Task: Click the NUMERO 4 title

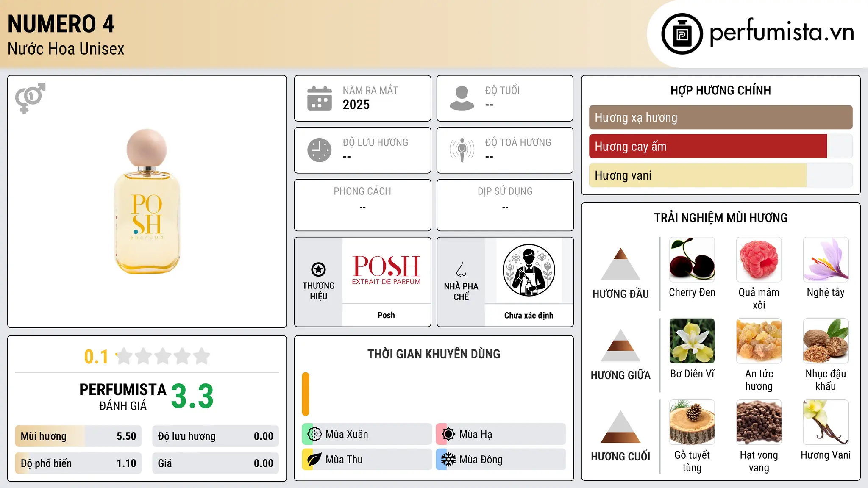Action: click(x=61, y=24)
